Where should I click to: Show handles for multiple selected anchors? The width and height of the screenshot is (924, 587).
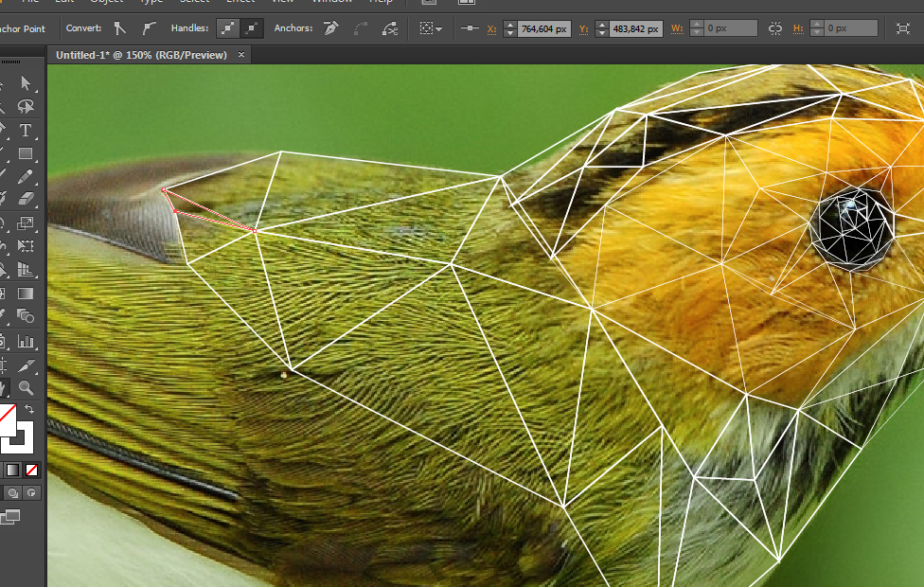pyautogui.click(x=228, y=28)
